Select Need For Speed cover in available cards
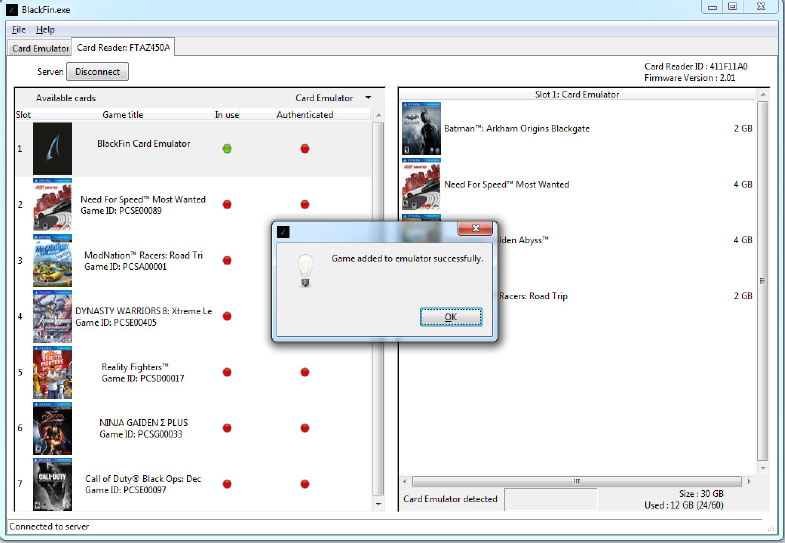785x543 pixels. (x=53, y=204)
